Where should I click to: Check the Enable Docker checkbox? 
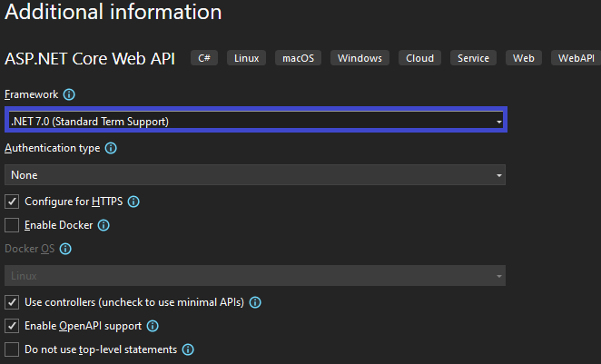pos(12,225)
